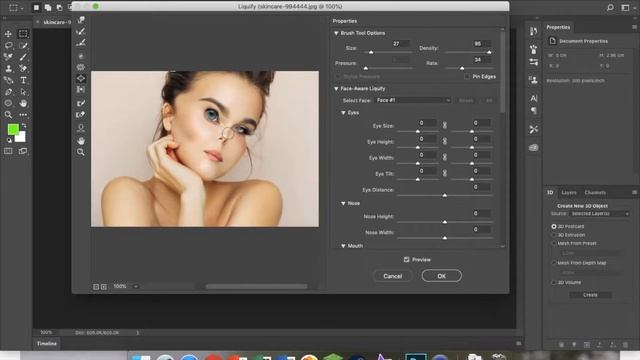640x360 pixels.
Task: Select the Face tool in Liquify
Action: click(81, 128)
